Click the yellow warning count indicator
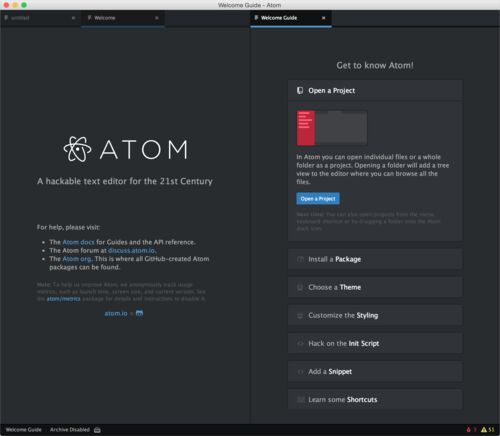The image size is (500, 436). pos(487,430)
